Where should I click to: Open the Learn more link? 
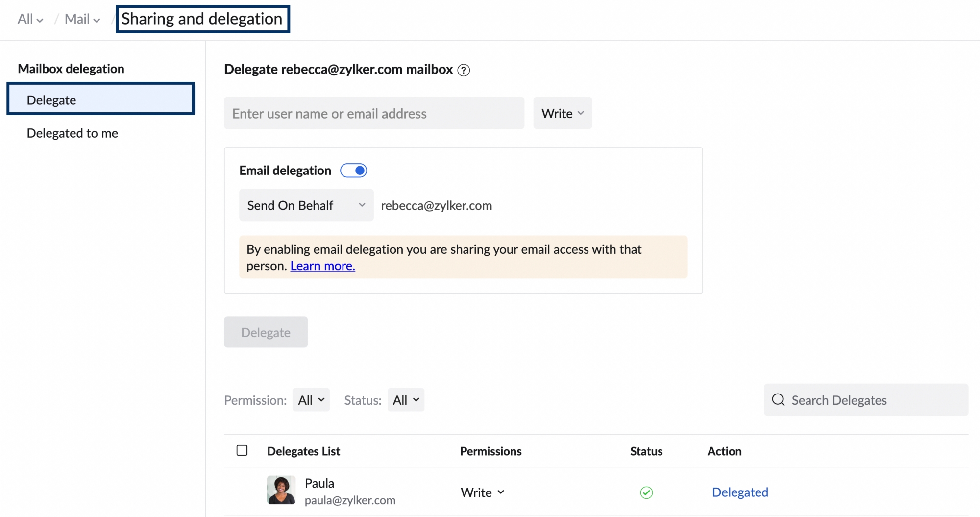click(322, 266)
